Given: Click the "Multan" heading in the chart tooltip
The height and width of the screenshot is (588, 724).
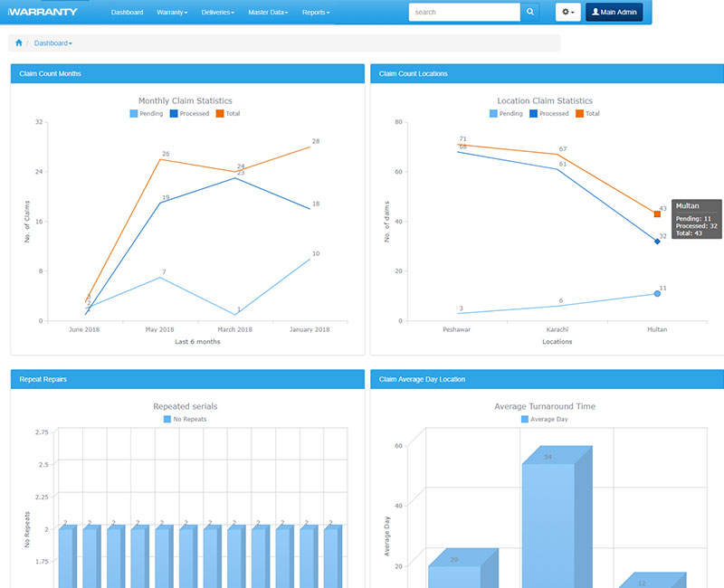Looking at the screenshot, I should point(688,206).
